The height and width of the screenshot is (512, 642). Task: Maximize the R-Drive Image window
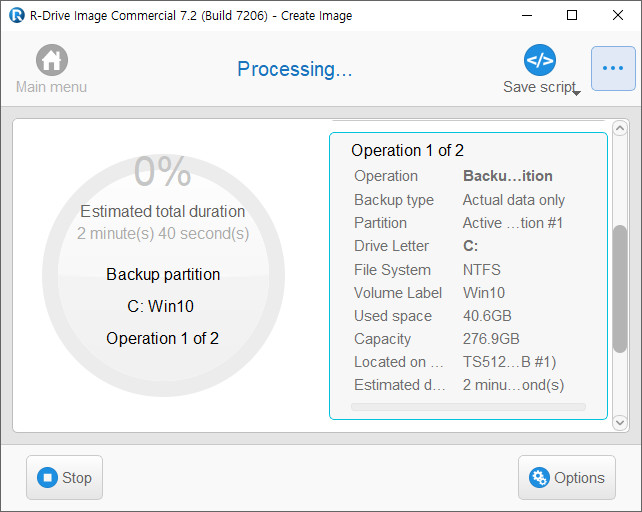572,16
